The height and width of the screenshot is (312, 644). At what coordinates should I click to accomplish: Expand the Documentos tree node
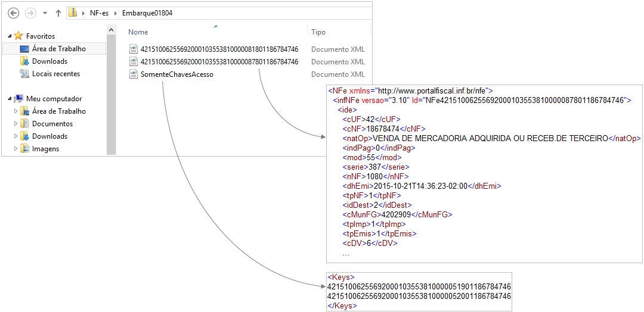16,123
